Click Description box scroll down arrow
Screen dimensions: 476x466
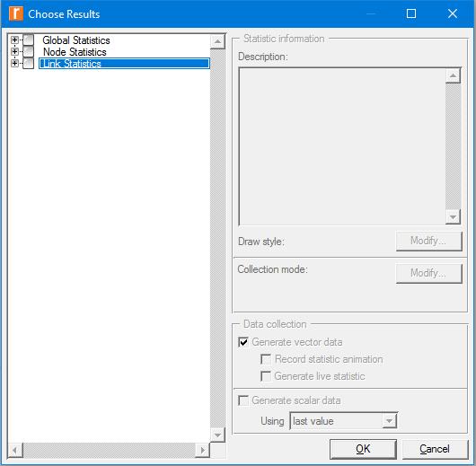coord(453,216)
